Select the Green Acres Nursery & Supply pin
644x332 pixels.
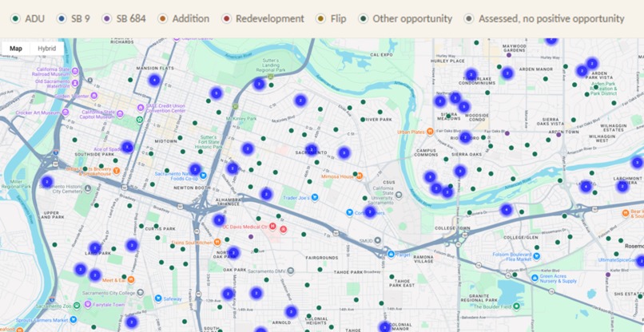(535, 278)
